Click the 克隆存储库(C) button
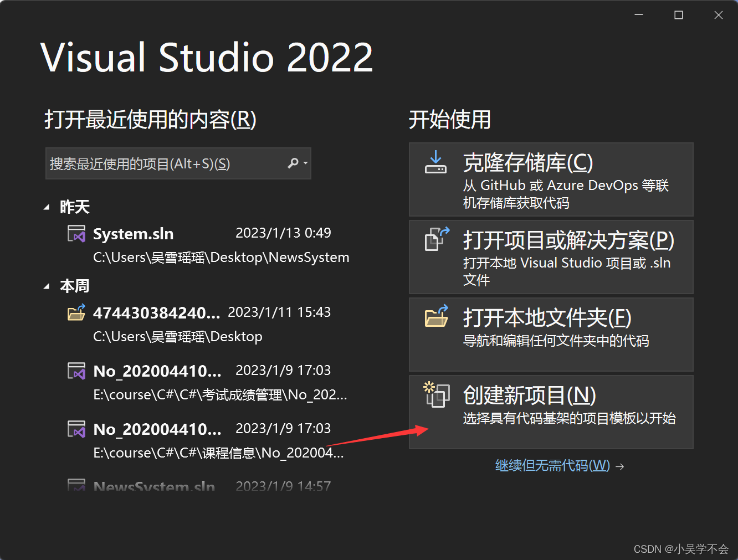 [551, 179]
